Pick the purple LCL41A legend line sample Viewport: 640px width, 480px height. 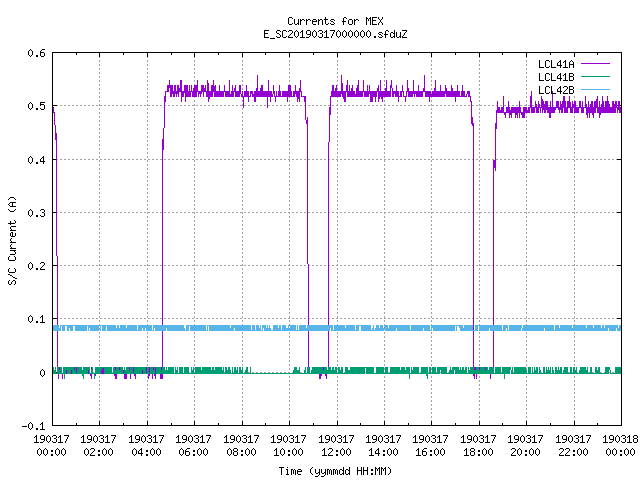(x=595, y=64)
